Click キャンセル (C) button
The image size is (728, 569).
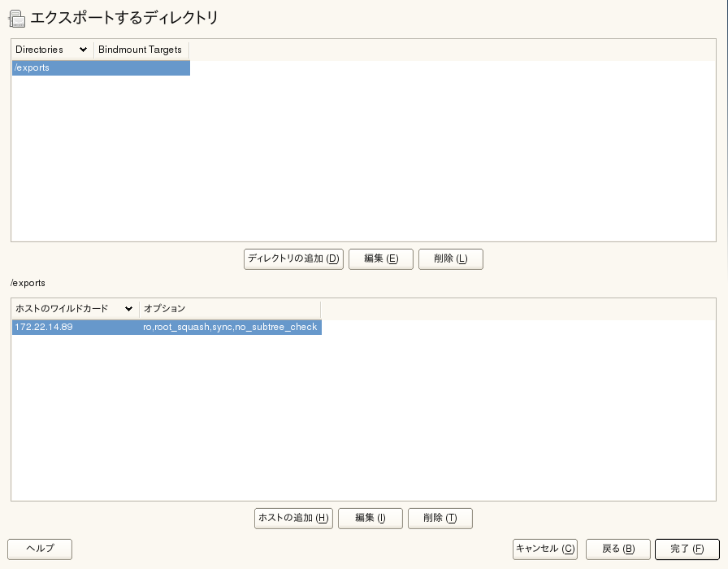[545, 549]
